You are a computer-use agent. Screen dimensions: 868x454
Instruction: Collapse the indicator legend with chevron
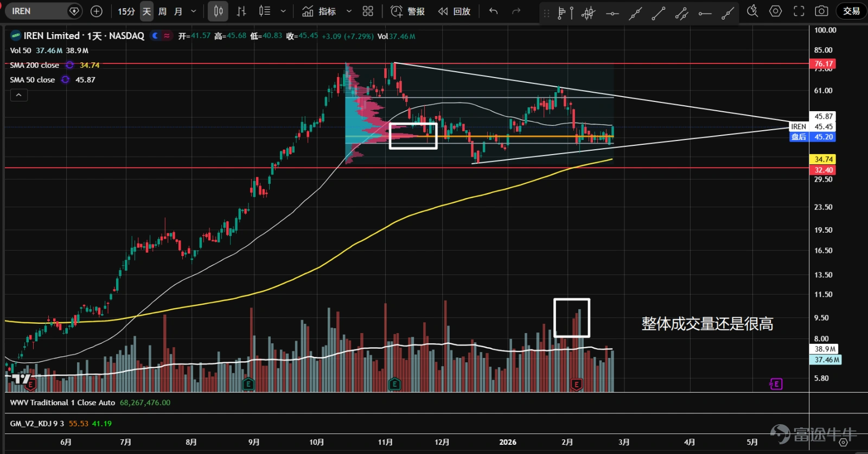[x=18, y=95]
